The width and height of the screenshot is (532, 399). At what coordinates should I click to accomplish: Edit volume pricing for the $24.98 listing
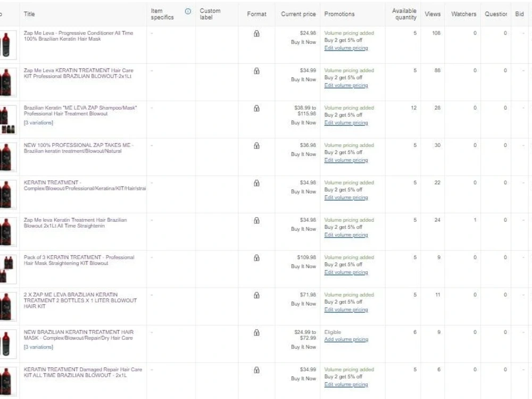coord(346,48)
